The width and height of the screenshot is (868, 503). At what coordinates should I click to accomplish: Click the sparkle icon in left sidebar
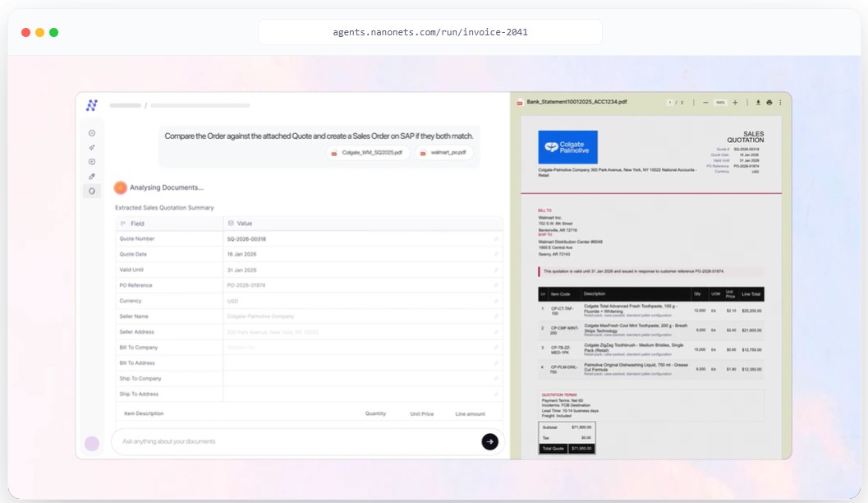92,147
